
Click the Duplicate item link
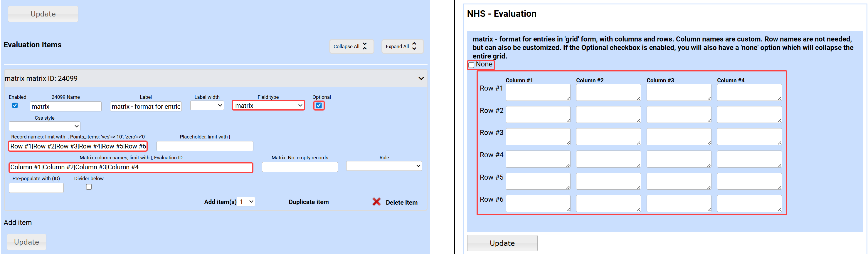[x=309, y=202]
